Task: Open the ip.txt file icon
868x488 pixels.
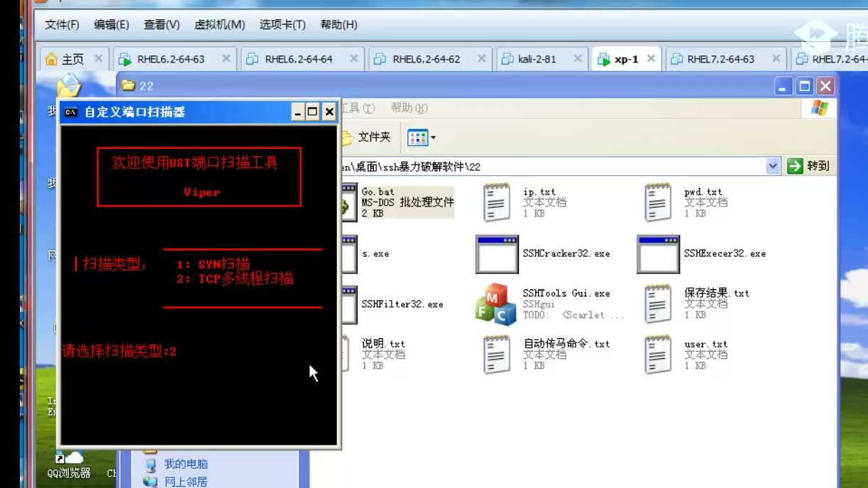Action: coord(496,202)
